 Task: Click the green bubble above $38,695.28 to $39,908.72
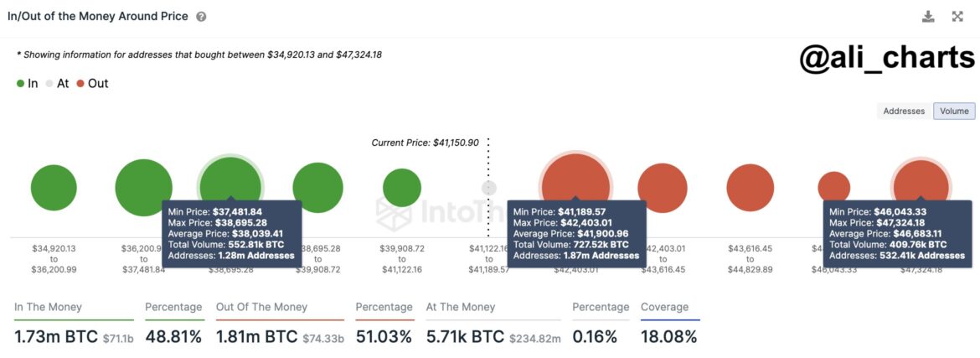coord(317,188)
